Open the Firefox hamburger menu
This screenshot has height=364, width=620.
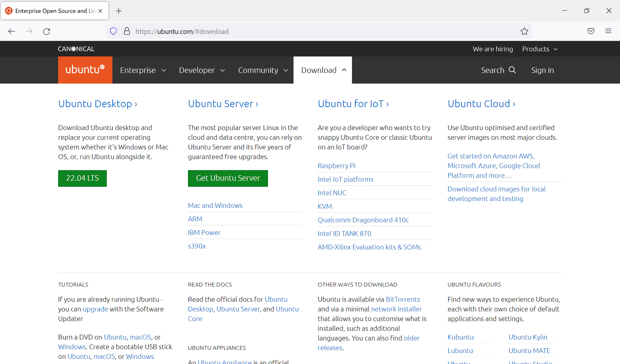pyautogui.click(x=608, y=31)
